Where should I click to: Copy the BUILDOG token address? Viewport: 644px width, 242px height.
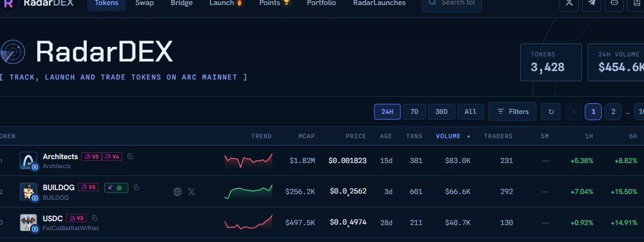136,188
